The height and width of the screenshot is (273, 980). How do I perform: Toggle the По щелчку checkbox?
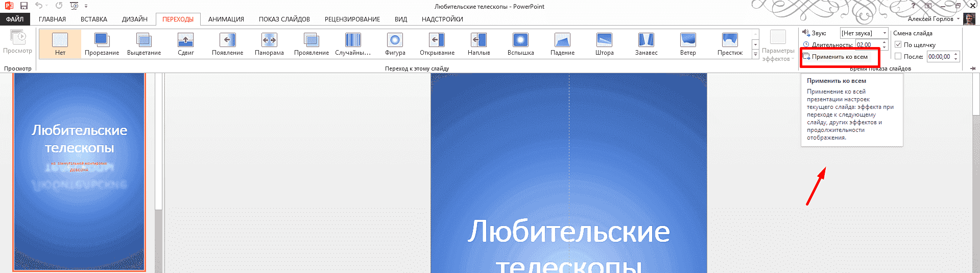[898, 45]
